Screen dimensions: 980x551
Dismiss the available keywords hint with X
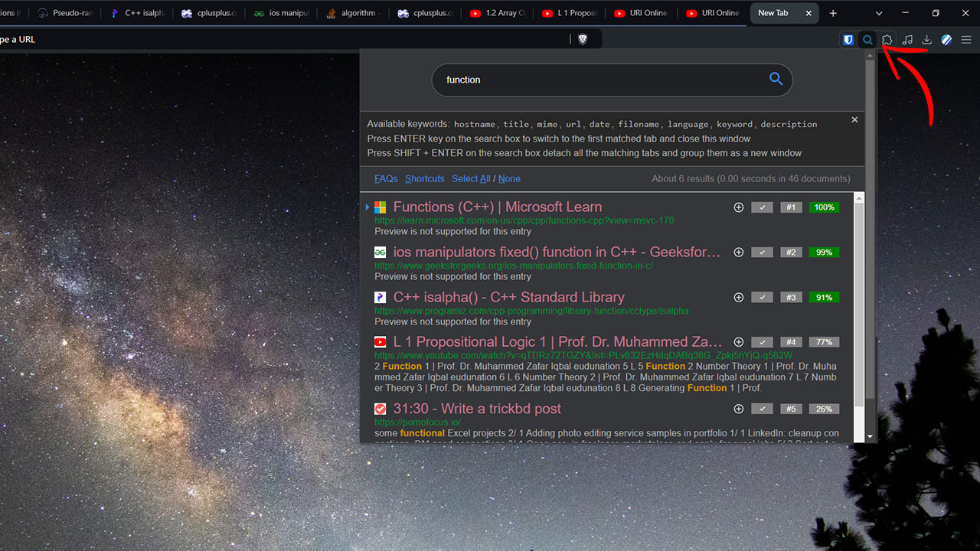point(854,119)
